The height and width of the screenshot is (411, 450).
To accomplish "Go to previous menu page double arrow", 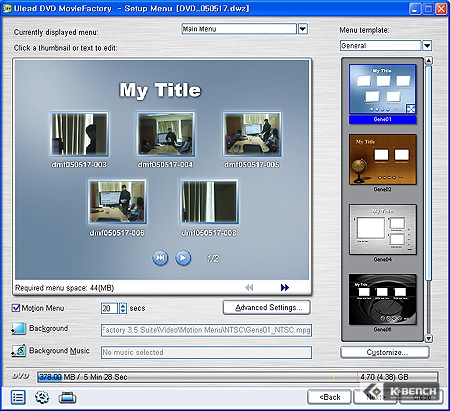I will [x=249, y=287].
